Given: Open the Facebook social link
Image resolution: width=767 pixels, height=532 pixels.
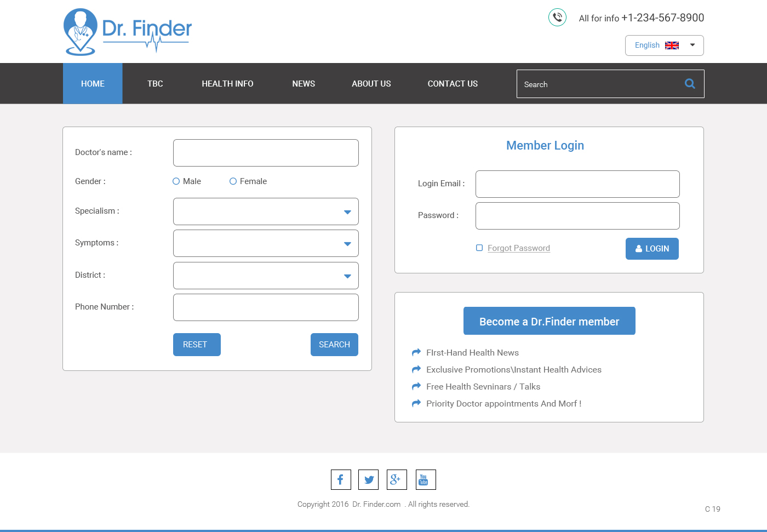Looking at the screenshot, I should (341, 480).
